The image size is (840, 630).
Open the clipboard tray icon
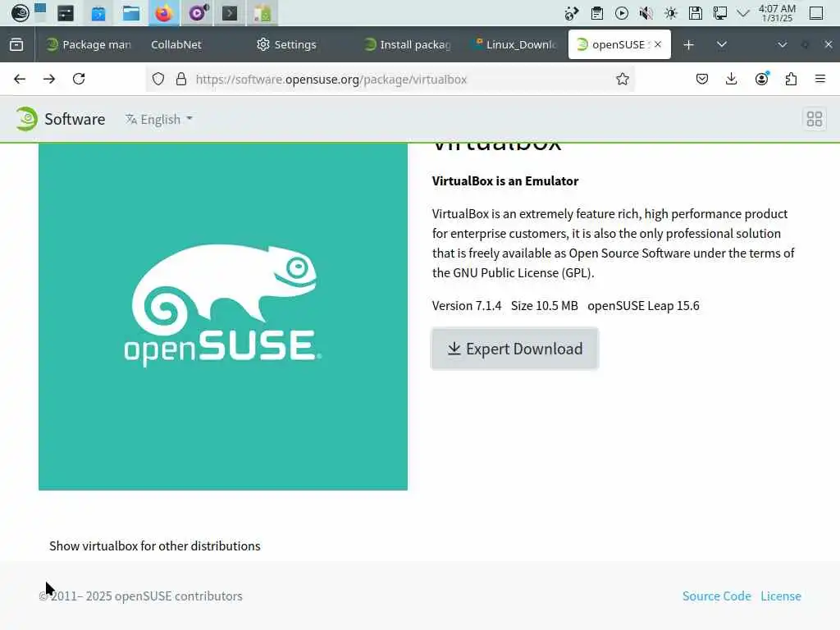597,13
